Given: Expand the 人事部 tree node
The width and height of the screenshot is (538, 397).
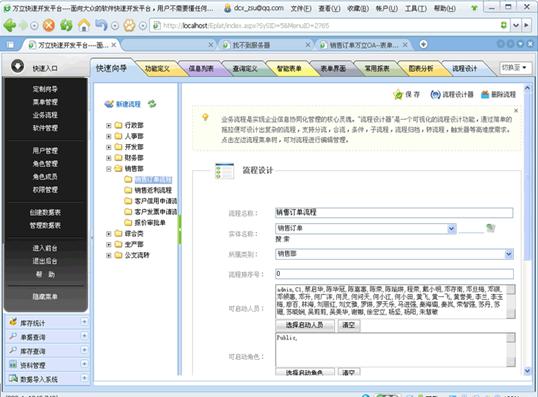Looking at the screenshot, I should tap(108, 136).
